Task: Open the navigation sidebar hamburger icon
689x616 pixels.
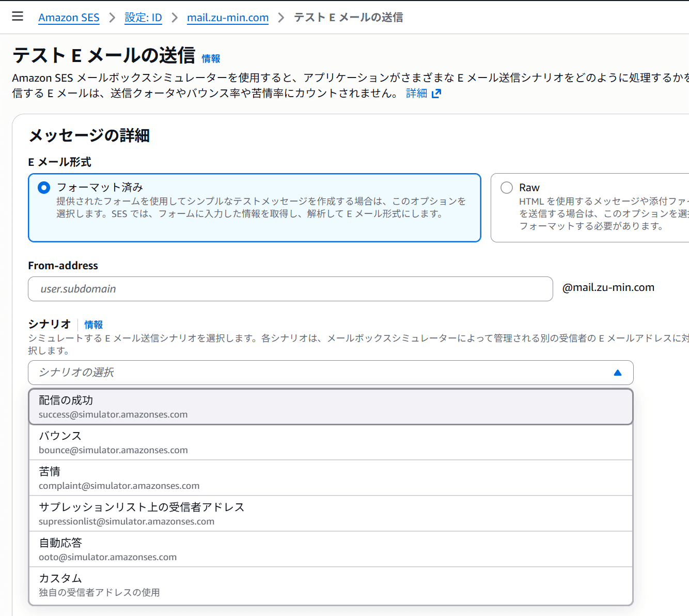Action: coord(17,16)
